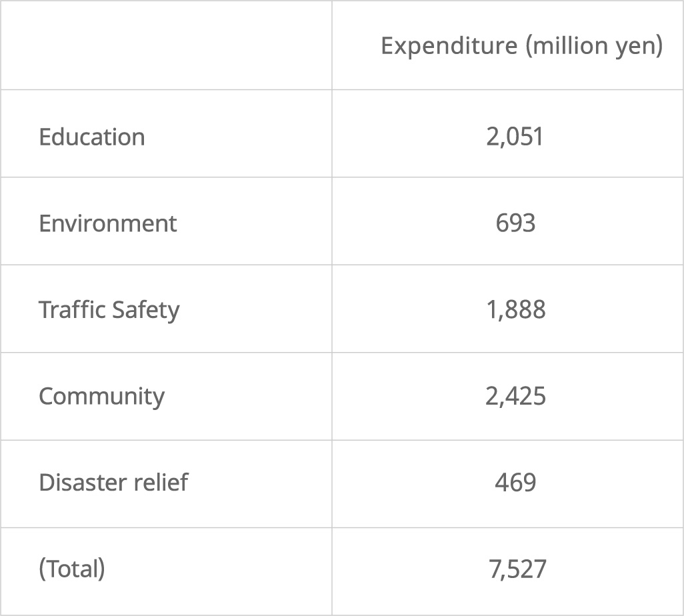Click the 693 Environment expenditure value
684x616 pixels.
(515, 223)
